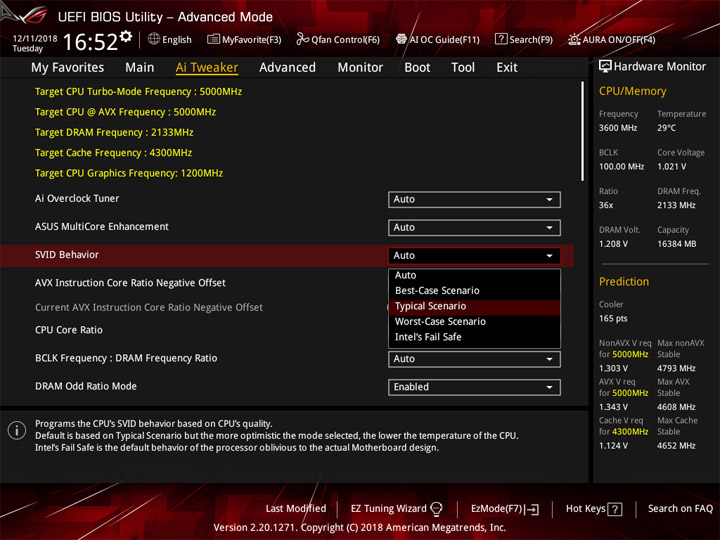Choose Typical Scenario option
The height and width of the screenshot is (540, 720).
pyautogui.click(x=474, y=306)
